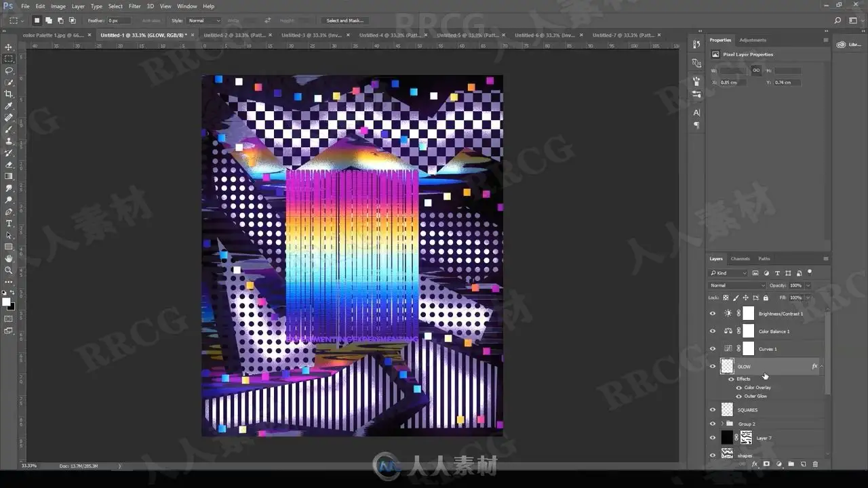
Task: Select the Path Selection tool
Action: [9, 235]
